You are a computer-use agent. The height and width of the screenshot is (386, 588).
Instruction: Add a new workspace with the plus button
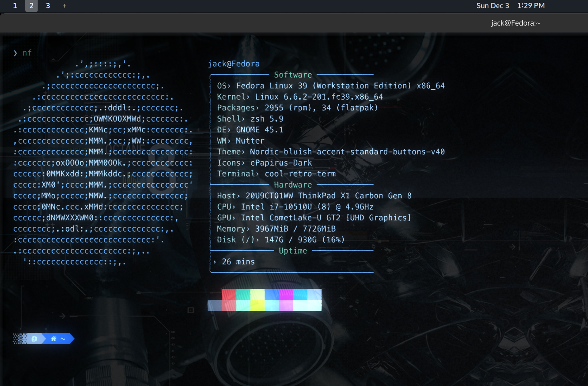[x=64, y=6]
